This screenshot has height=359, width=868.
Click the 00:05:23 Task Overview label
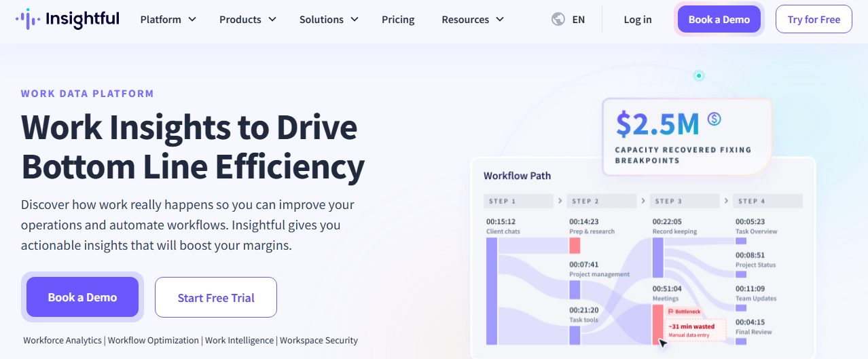[756, 226]
